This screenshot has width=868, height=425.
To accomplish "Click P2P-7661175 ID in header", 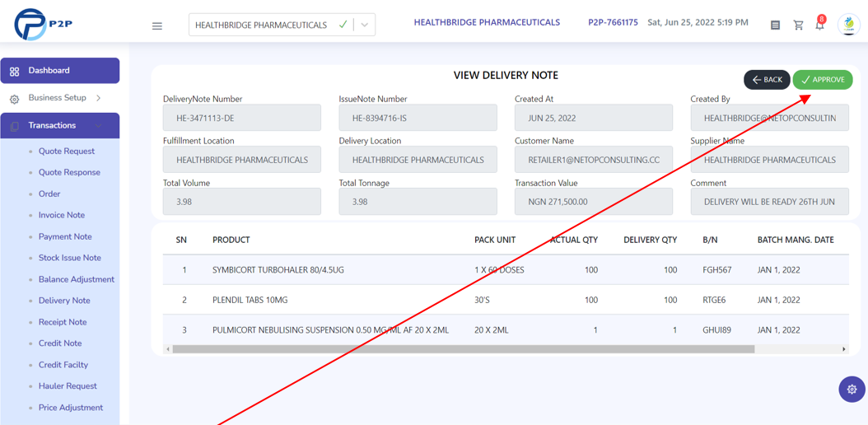I will [613, 23].
